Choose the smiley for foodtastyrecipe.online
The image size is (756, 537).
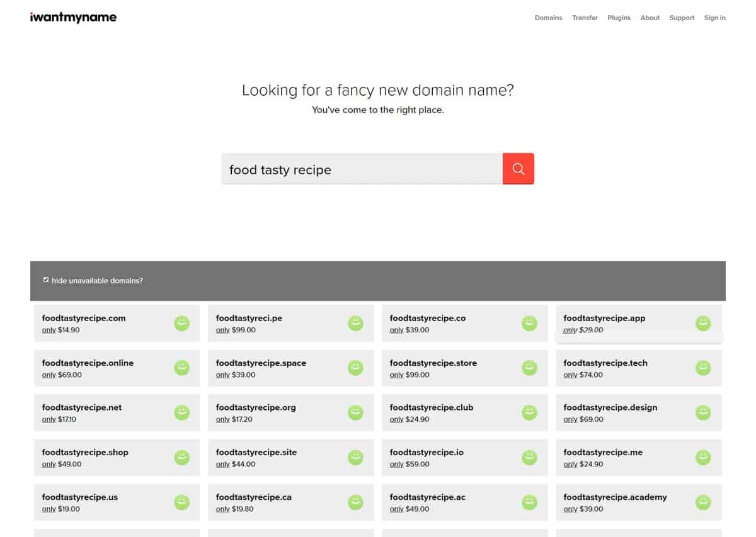tap(181, 368)
